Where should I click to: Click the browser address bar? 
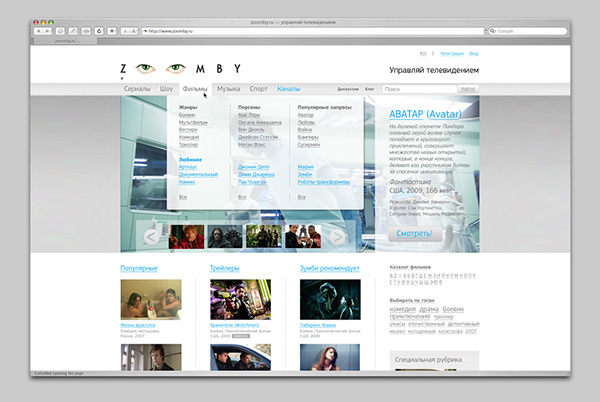pos(313,31)
